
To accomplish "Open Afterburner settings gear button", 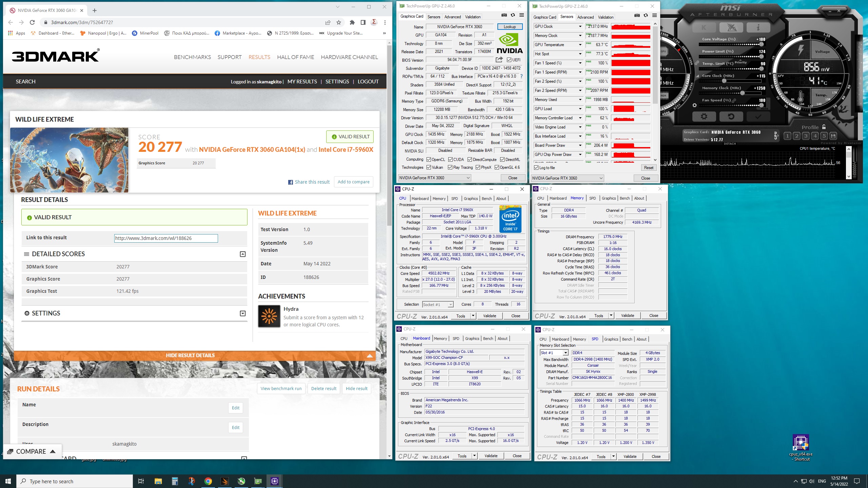I will 704,117.
